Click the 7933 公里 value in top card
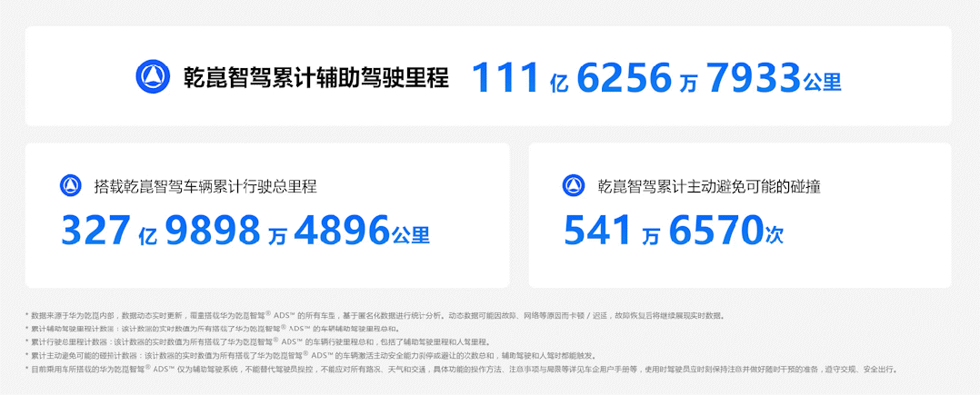 [x=775, y=77]
